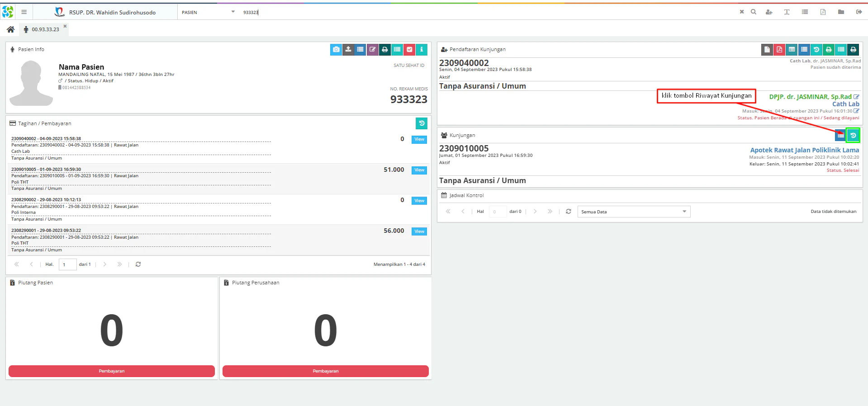This screenshot has width=868, height=406.
Task: Go to last page in billing pagination
Action: click(119, 264)
